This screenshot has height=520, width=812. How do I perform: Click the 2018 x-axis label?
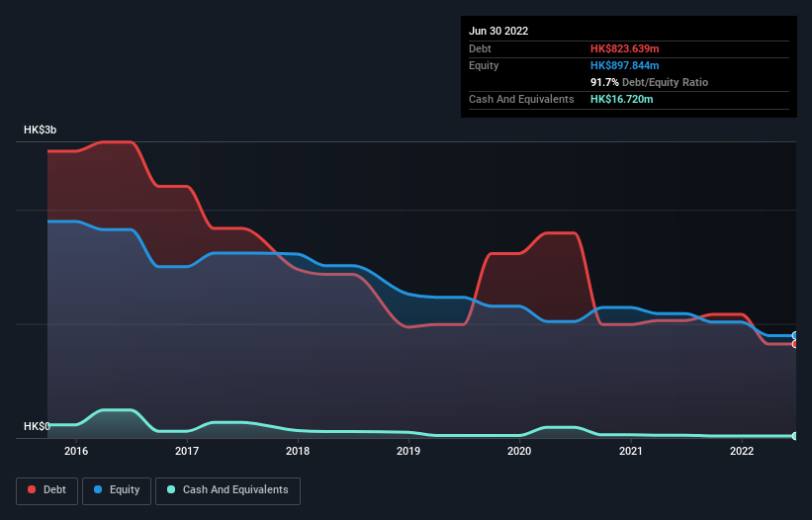click(298, 451)
